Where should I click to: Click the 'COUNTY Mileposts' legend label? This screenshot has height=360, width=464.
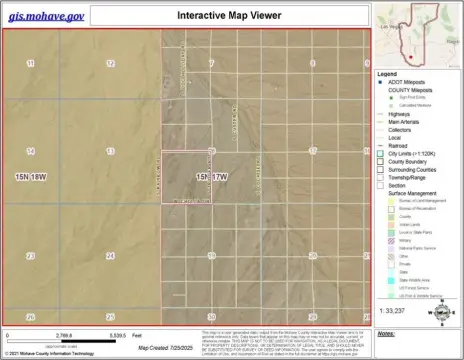pyautogui.click(x=410, y=90)
